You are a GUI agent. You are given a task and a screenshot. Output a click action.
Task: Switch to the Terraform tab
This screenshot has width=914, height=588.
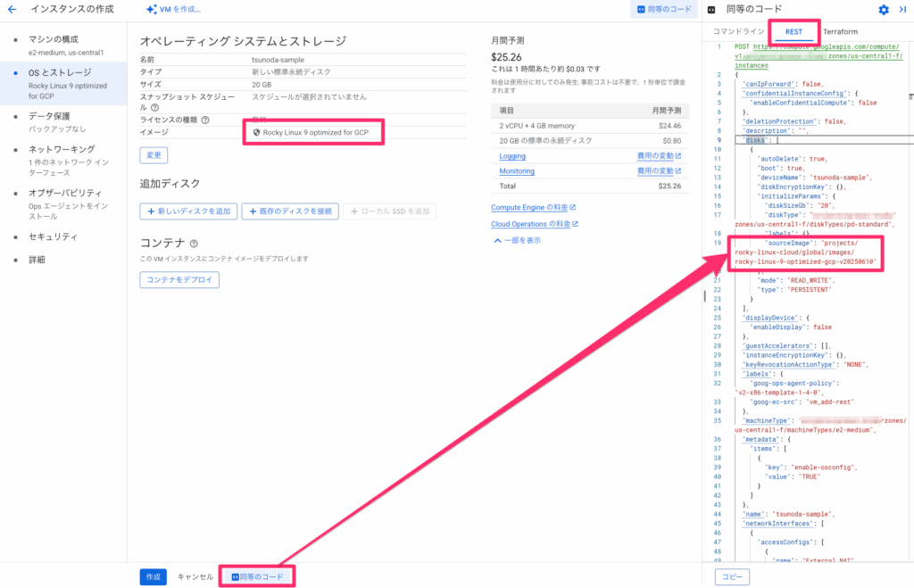tap(840, 31)
